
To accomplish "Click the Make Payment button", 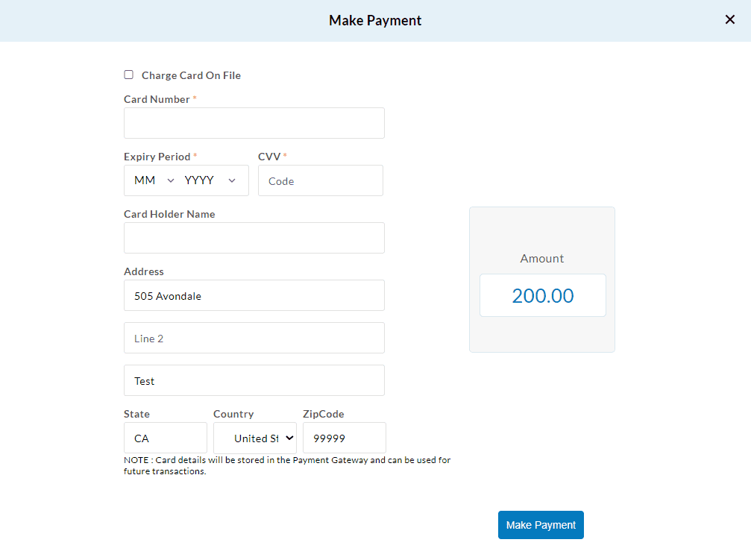I will point(541,525).
